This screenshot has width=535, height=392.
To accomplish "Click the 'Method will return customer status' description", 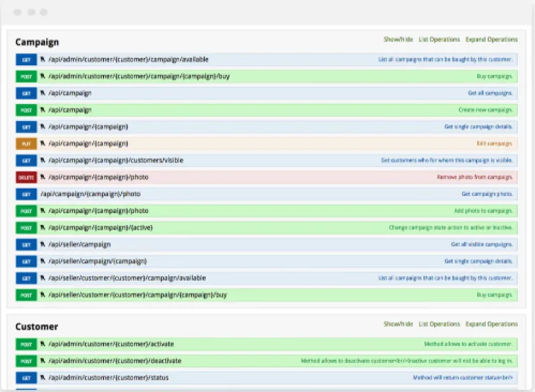I will coord(463,378).
